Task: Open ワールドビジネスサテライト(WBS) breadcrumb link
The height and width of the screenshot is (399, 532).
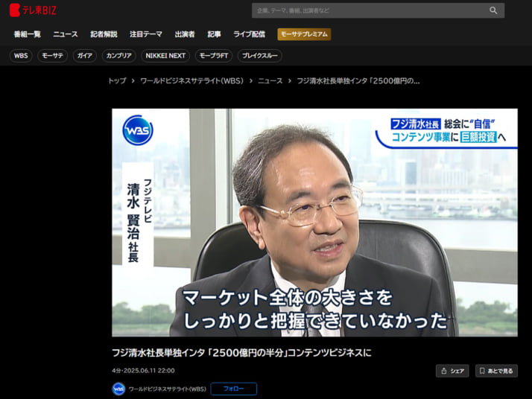Action: point(192,80)
